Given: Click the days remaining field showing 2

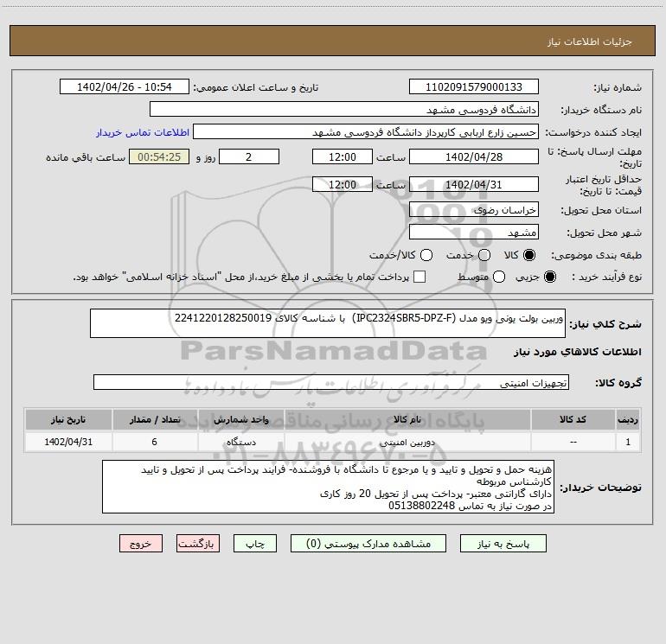Looking at the screenshot, I should 249,156.
